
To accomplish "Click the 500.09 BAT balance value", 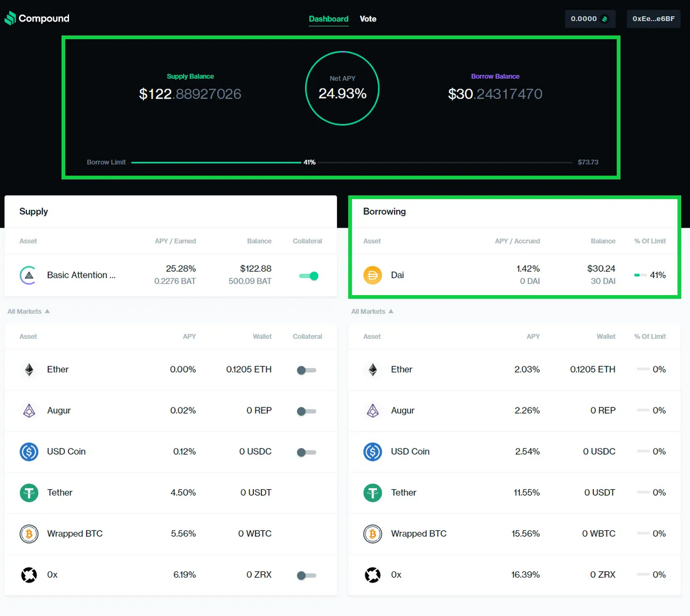I will [250, 281].
